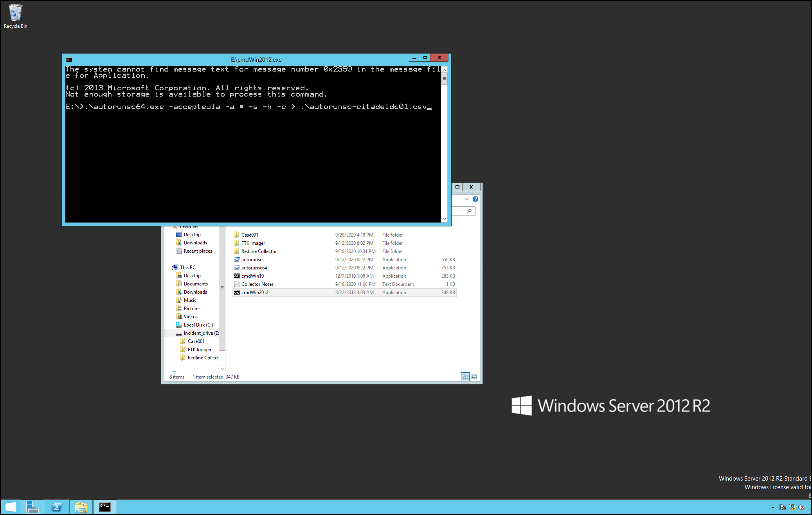812x515 pixels.
Task: Click the Explorer search box
Action: 464,211
